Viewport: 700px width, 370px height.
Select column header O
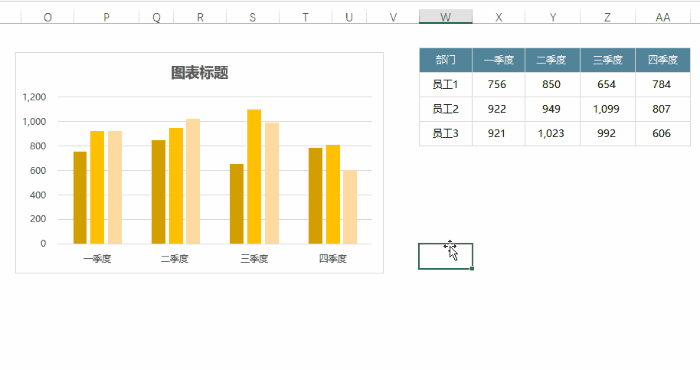point(47,17)
